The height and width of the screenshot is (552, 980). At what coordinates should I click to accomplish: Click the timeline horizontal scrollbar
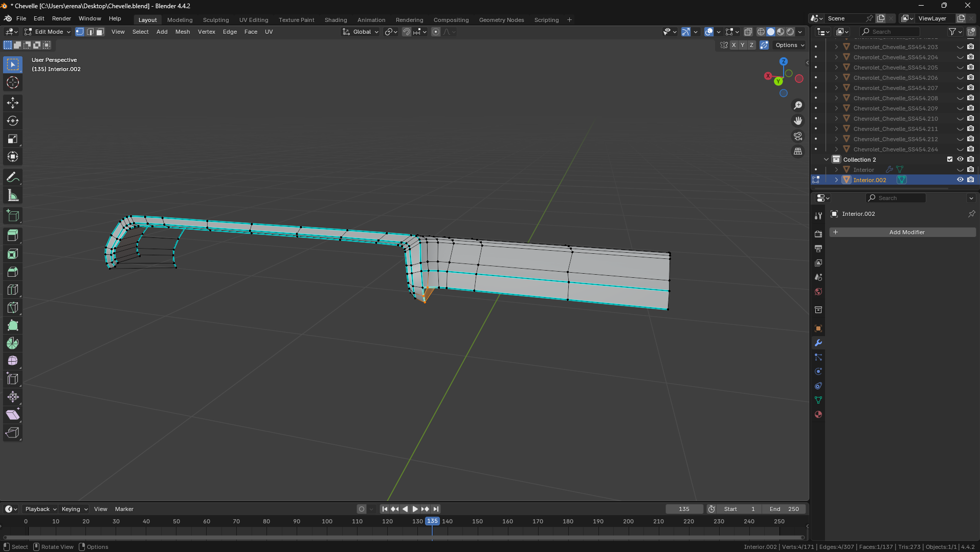[x=404, y=537]
